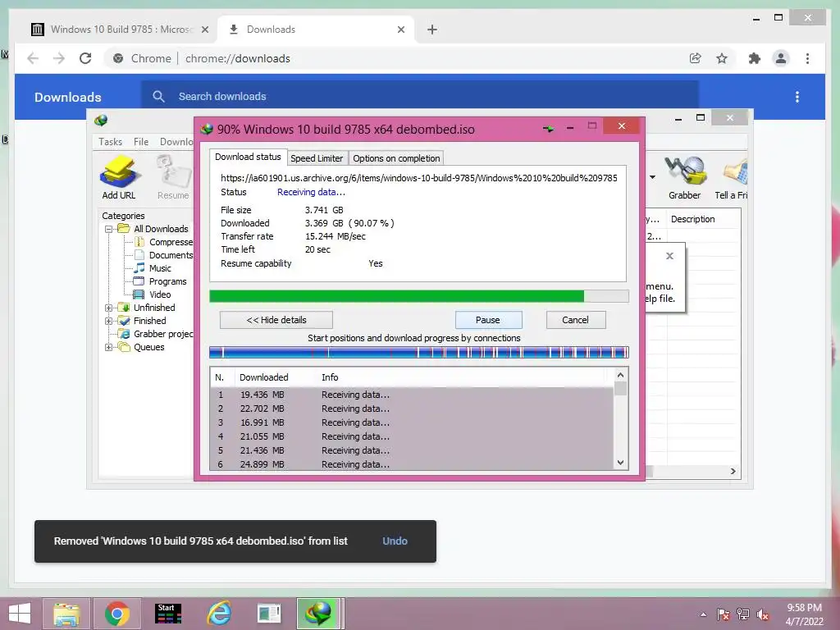Open Downloads page more actions menu

pos(797,97)
